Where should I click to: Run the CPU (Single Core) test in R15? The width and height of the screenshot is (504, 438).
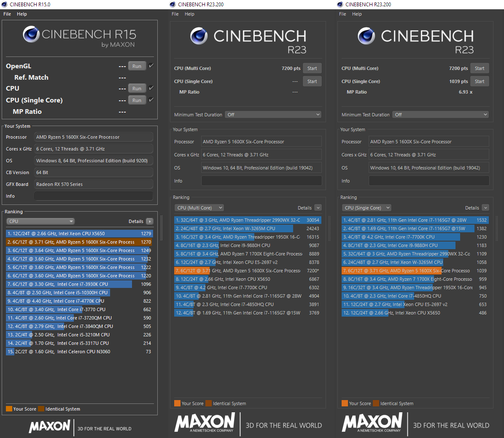coord(137,100)
